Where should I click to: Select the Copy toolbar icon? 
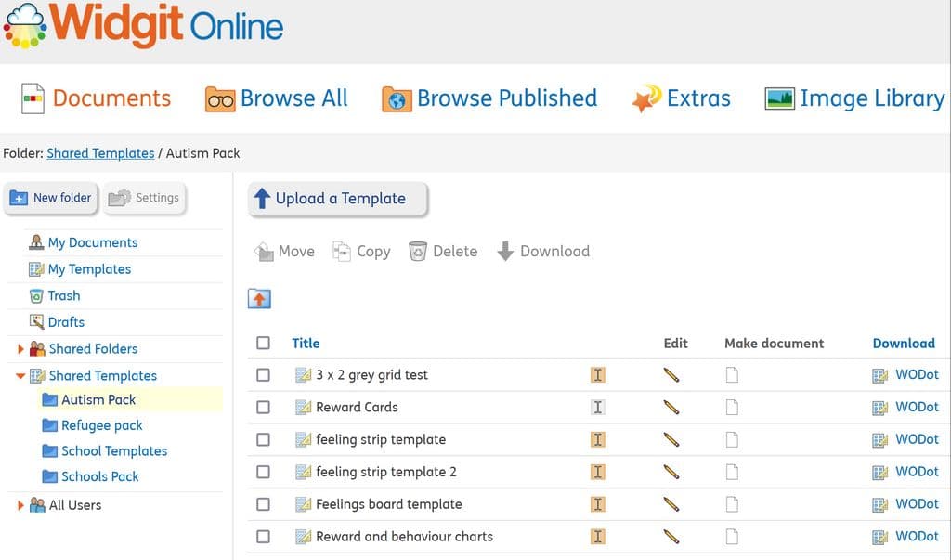click(x=342, y=251)
